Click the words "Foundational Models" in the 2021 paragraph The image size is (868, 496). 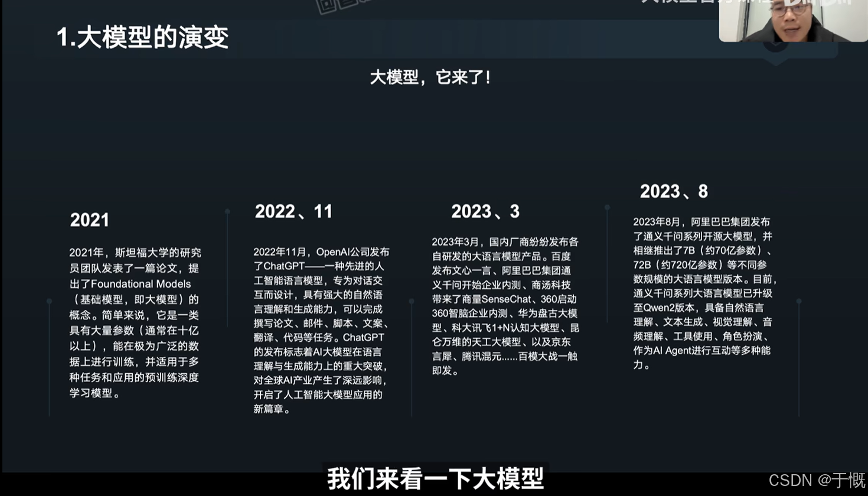point(141,284)
